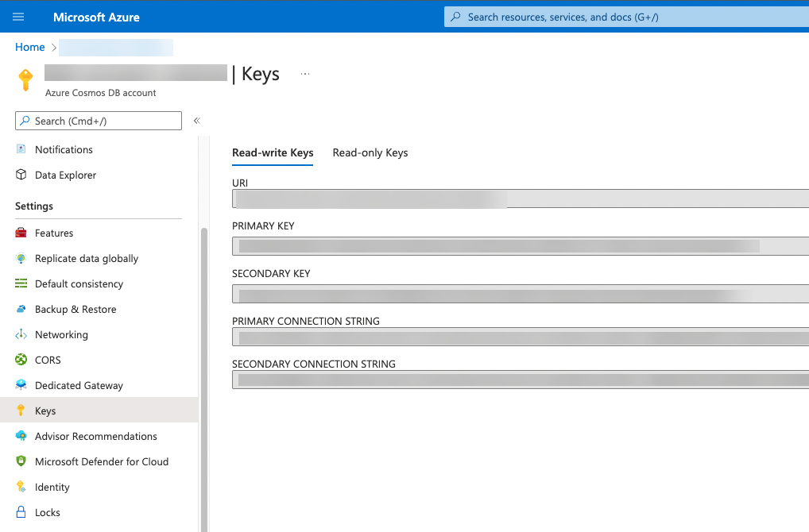
Task: Click the magnifier icon in global search
Action: [455, 17]
